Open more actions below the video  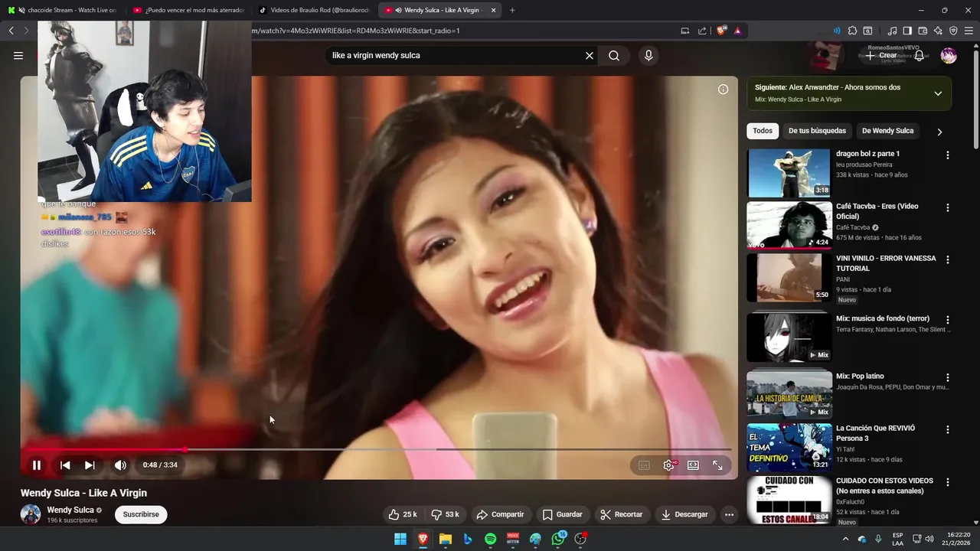tap(729, 514)
